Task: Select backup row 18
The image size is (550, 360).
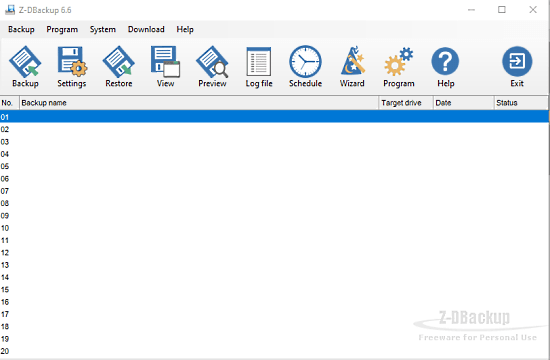Action: click(274, 326)
